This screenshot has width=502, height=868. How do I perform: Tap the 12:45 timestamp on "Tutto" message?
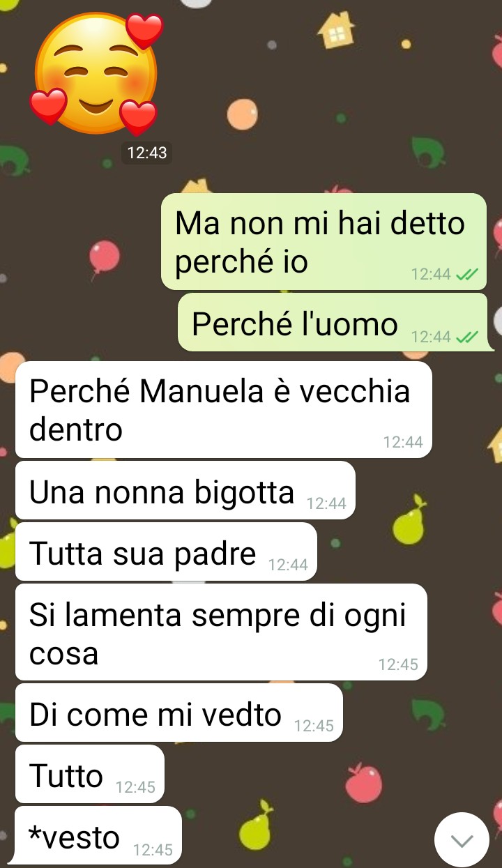click(x=135, y=787)
